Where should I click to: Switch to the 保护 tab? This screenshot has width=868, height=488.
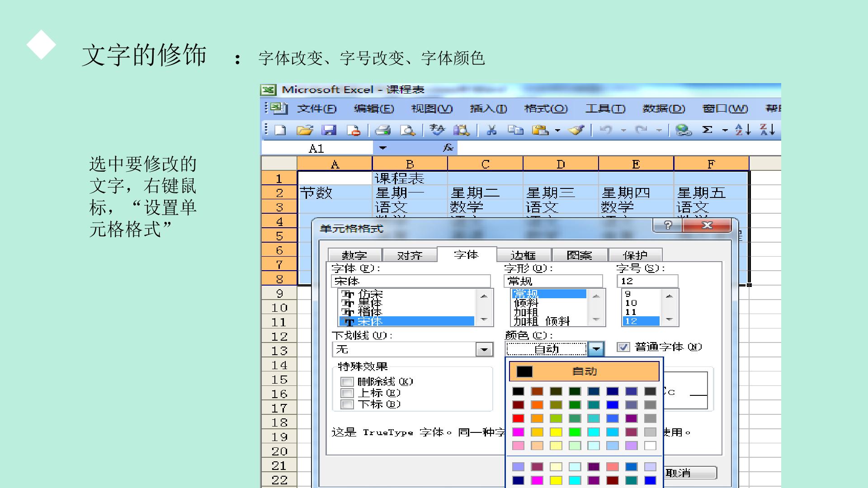point(635,255)
